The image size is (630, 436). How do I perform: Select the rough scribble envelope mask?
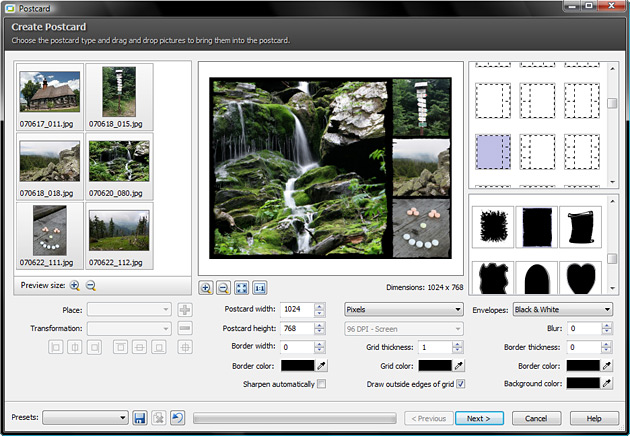click(493, 227)
